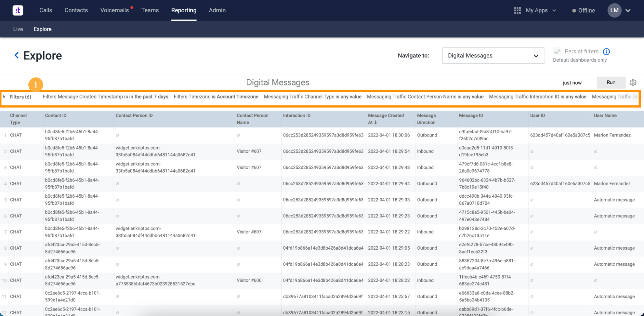Click the back arrow next to Explore
The width and height of the screenshot is (644, 316).
[x=17, y=55]
